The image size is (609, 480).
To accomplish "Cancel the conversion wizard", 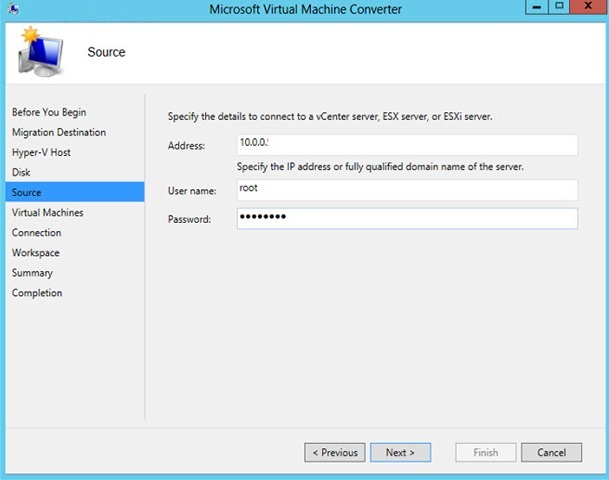I will coord(552,452).
